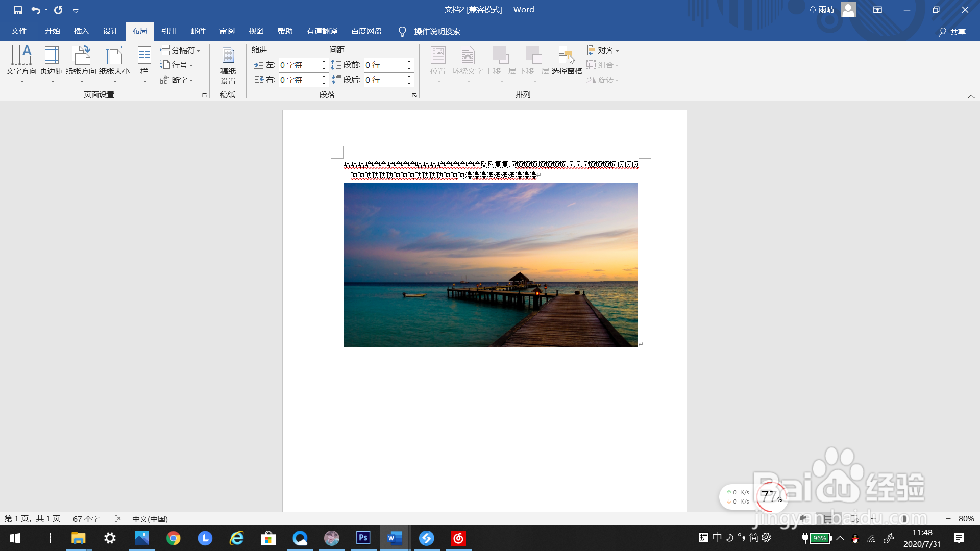The width and height of the screenshot is (980, 551).
Task: Open the References (引用) tab
Action: pos(168,31)
